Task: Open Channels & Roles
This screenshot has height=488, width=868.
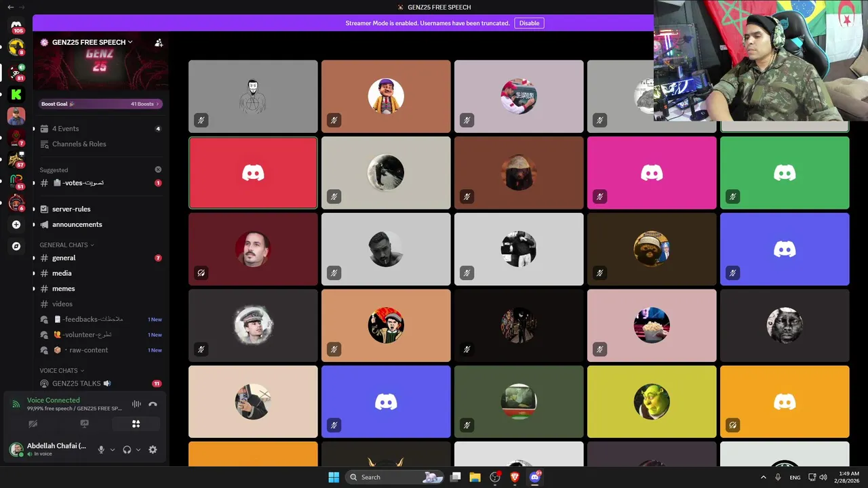Action: tap(100, 144)
